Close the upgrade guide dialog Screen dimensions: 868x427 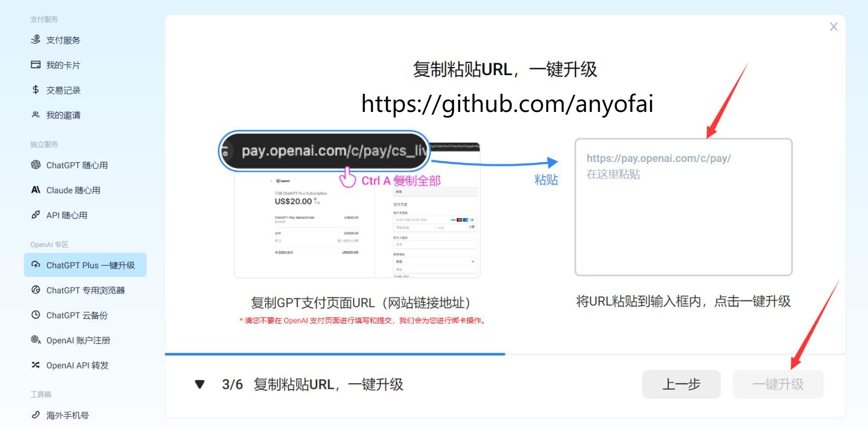click(x=834, y=27)
